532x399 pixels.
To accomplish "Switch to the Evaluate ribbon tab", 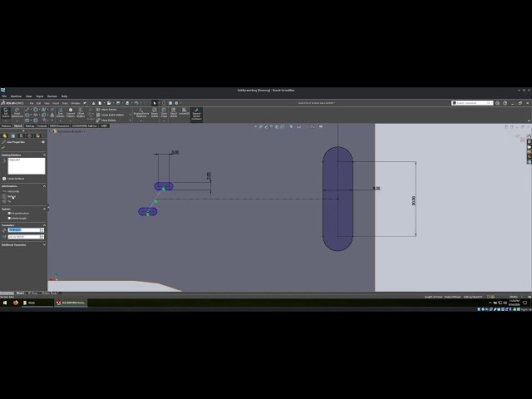I will pyautogui.click(x=42, y=126).
